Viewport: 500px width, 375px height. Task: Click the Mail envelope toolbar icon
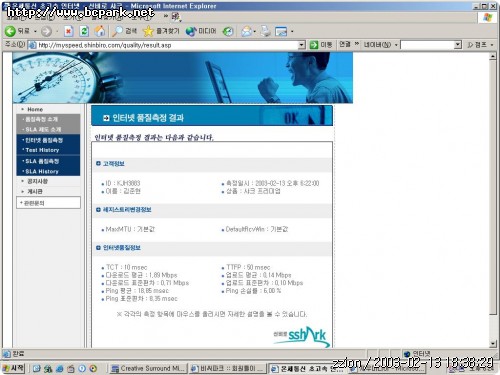(x=247, y=31)
